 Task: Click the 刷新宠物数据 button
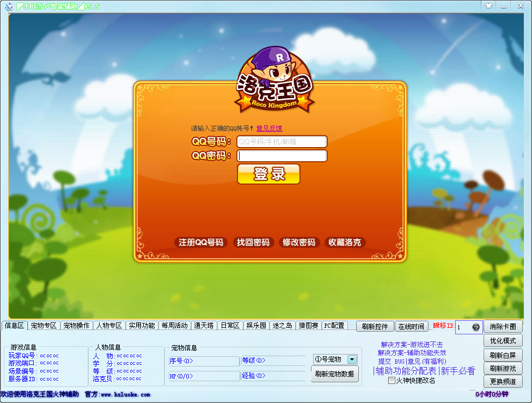coord(334,374)
